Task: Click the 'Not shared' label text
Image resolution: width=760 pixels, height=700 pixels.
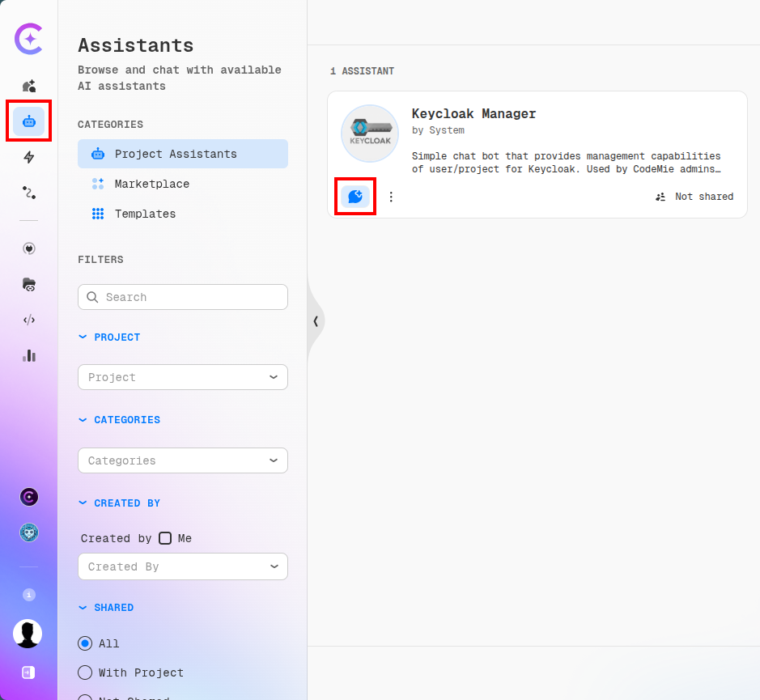Action: (704, 197)
